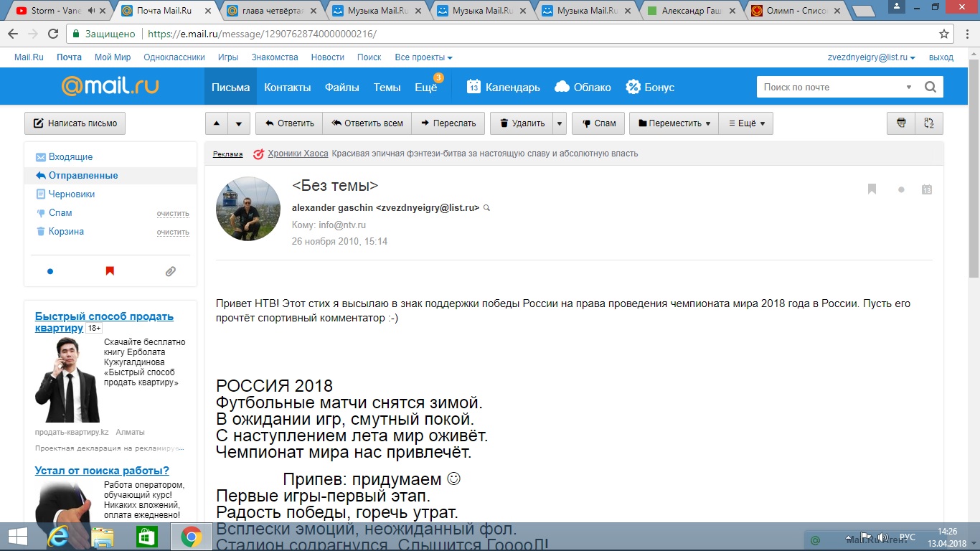Click Удалить button
This screenshot has height=551, width=980.
coord(522,123)
